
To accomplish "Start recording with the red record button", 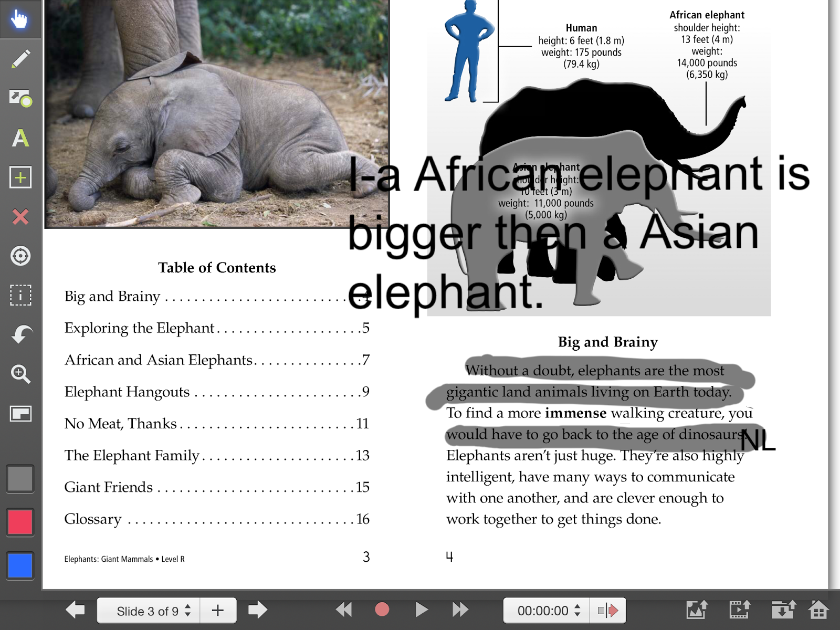I will pos(381,610).
